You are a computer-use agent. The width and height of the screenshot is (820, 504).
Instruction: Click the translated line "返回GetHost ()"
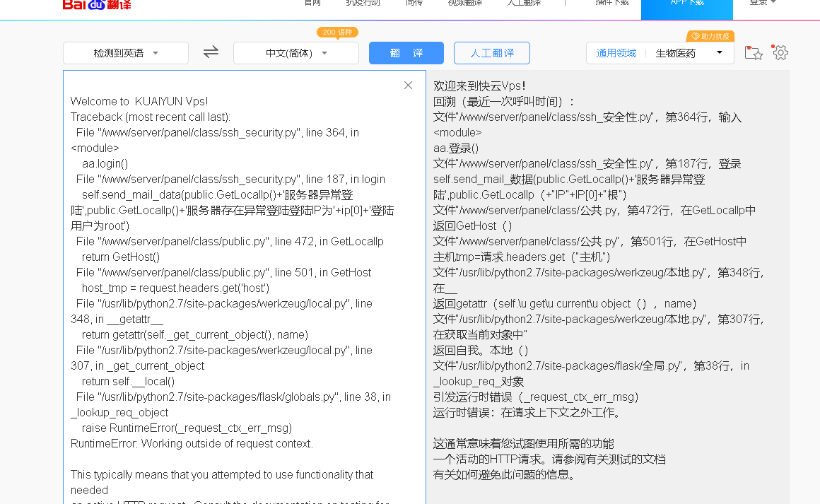(x=473, y=226)
